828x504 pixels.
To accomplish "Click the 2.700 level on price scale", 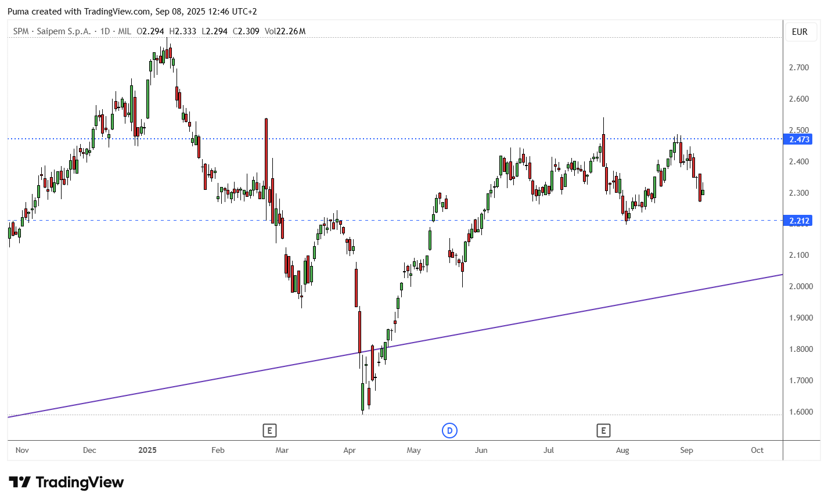I will click(799, 67).
